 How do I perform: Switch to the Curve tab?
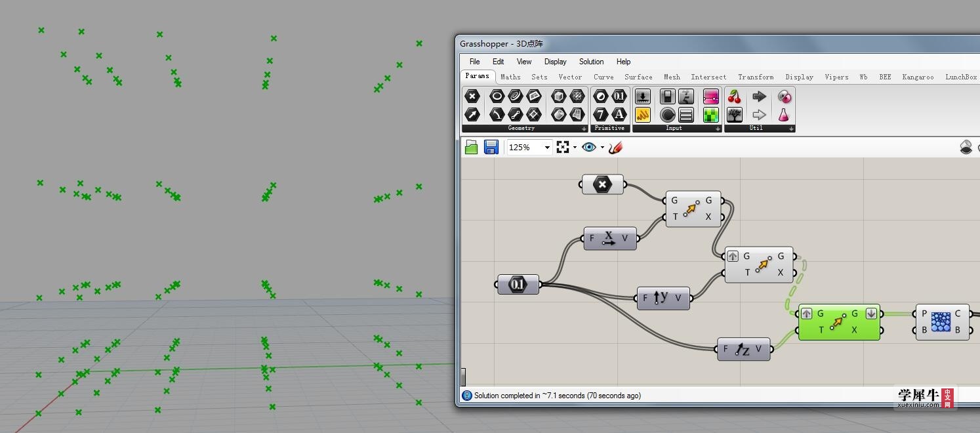point(603,77)
